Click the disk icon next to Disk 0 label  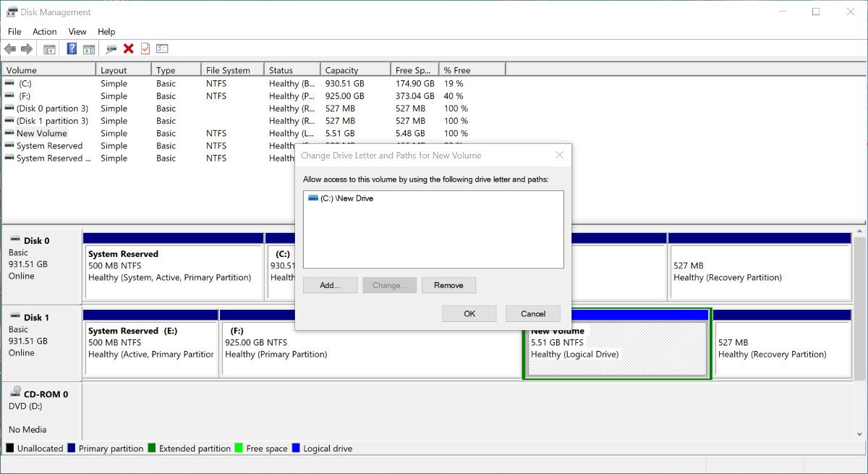tap(14, 240)
